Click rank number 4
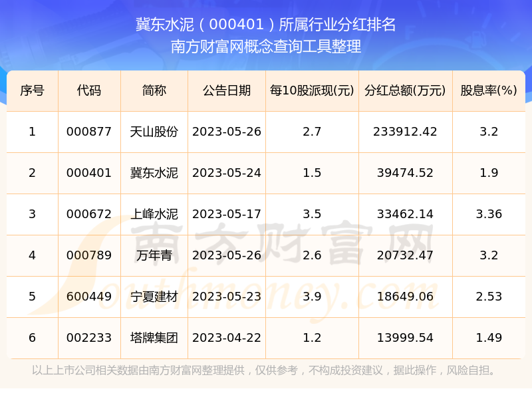The height and width of the screenshot is (403, 532). pyautogui.click(x=32, y=255)
